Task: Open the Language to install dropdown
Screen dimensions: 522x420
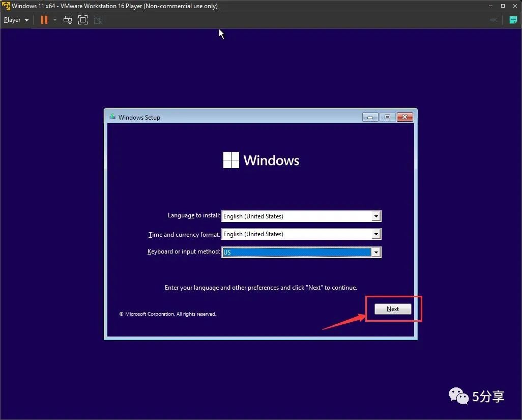Action: [x=376, y=216]
